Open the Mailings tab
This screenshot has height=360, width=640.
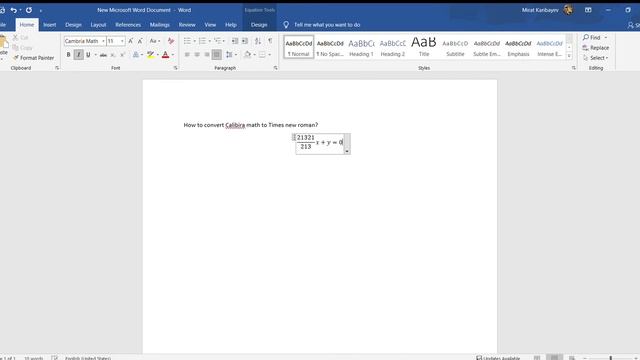160,25
